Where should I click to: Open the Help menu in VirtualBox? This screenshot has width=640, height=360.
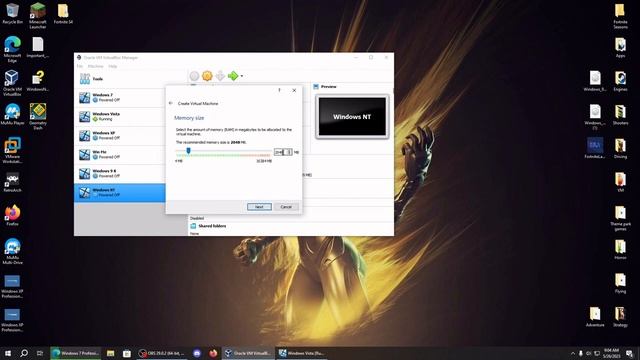113,66
